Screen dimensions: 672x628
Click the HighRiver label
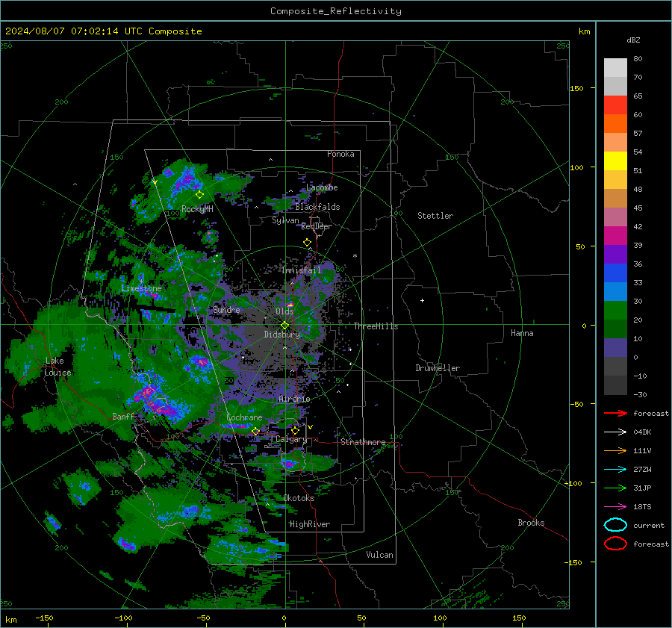(x=310, y=524)
